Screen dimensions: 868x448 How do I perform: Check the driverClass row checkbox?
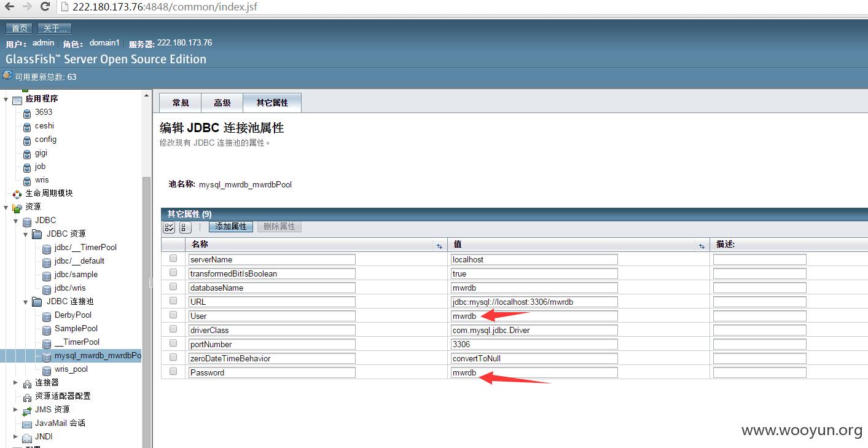(x=173, y=329)
